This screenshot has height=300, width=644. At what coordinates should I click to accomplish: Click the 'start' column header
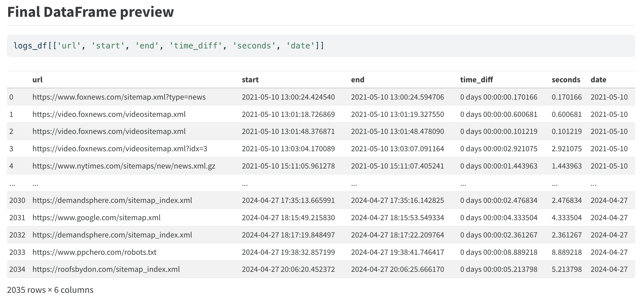[x=250, y=80]
